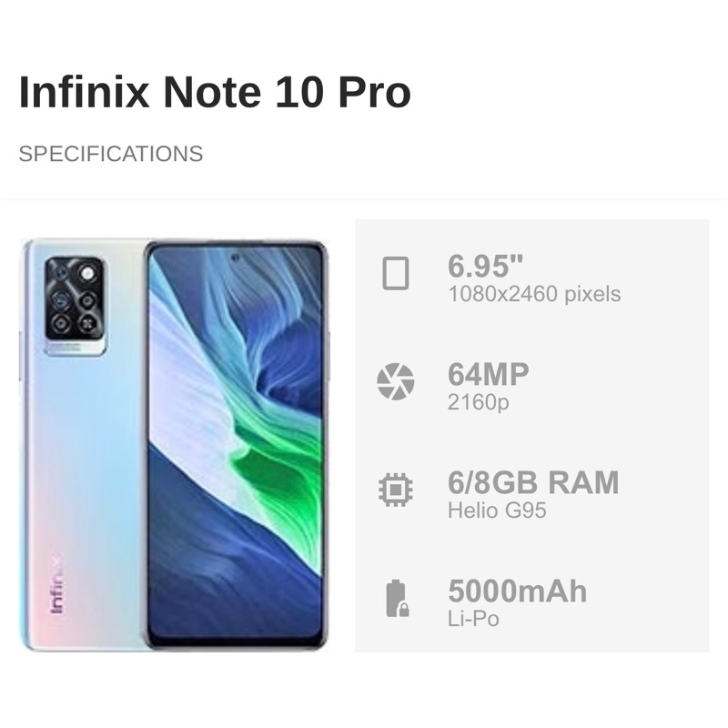
Task: Click the Li-Po battery type text
Action: 473,619
